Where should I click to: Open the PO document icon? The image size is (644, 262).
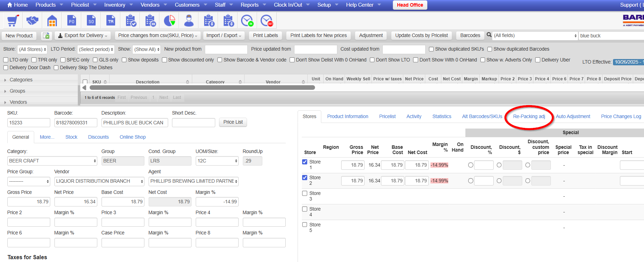pos(72,21)
